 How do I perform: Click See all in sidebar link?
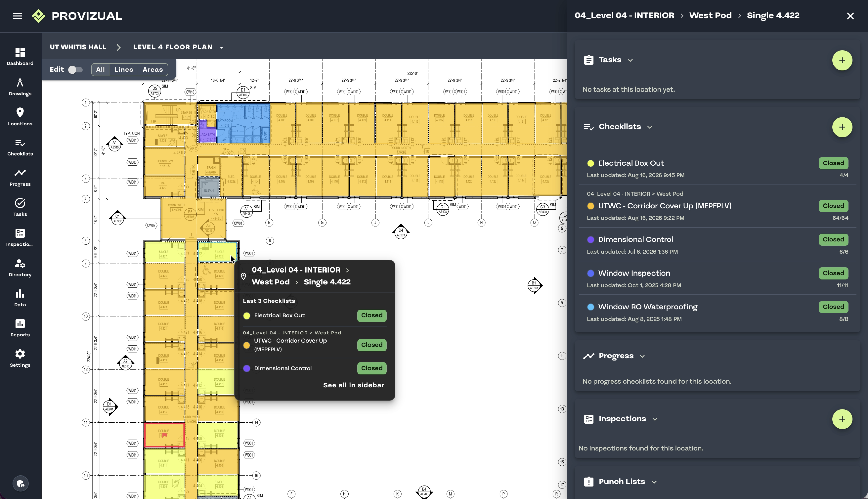354,385
